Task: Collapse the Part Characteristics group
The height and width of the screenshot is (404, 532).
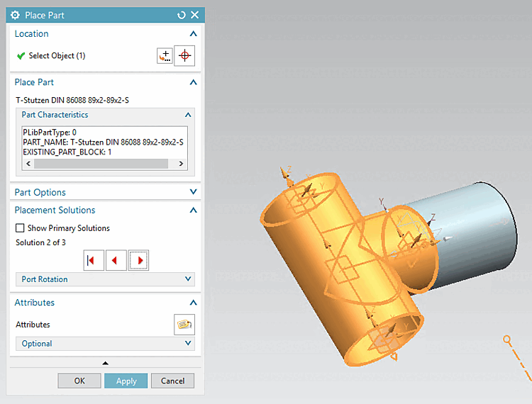Action: pyautogui.click(x=188, y=115)
